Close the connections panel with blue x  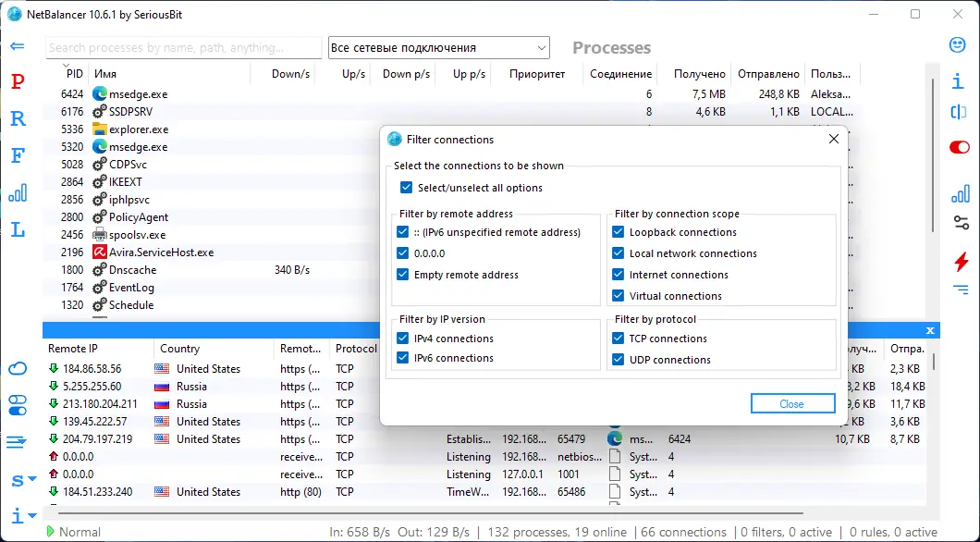click(930, 330)
